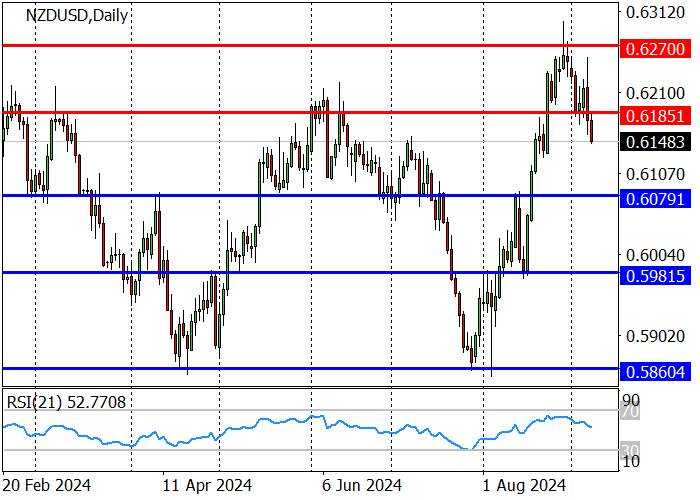Select the 0.62100 price scale value

coord(655,93)
